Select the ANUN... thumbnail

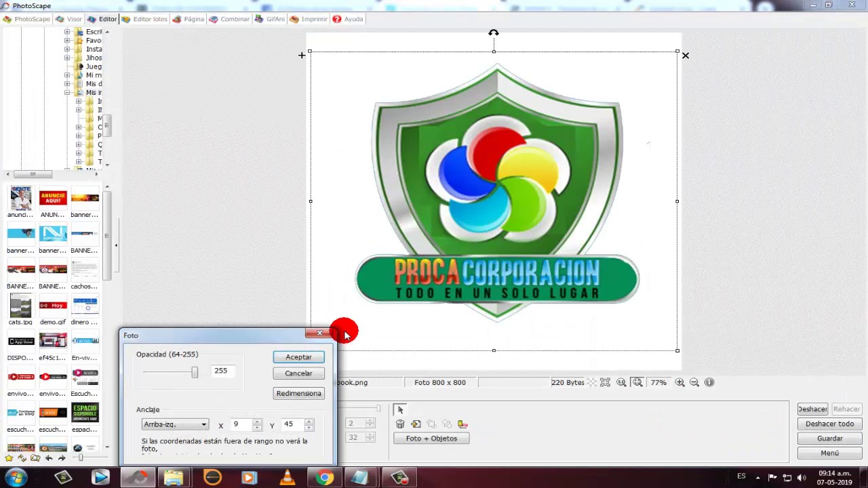coord(53,198)
